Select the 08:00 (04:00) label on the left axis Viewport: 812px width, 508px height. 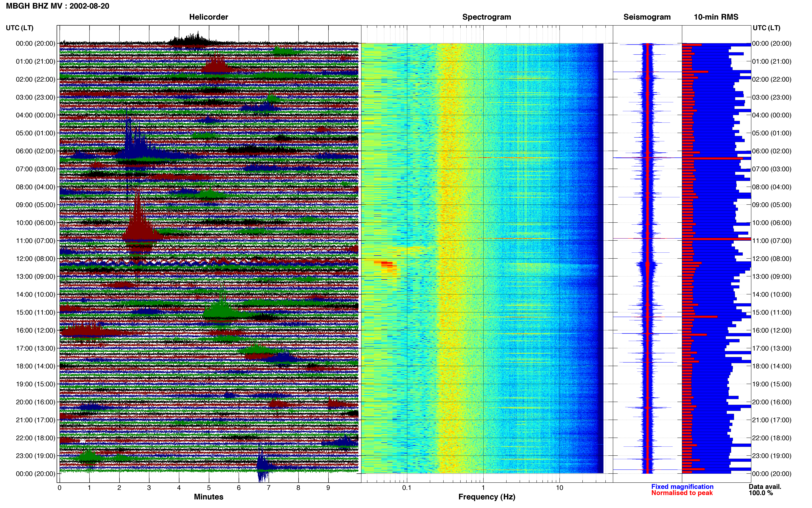(x=36, y=187)
